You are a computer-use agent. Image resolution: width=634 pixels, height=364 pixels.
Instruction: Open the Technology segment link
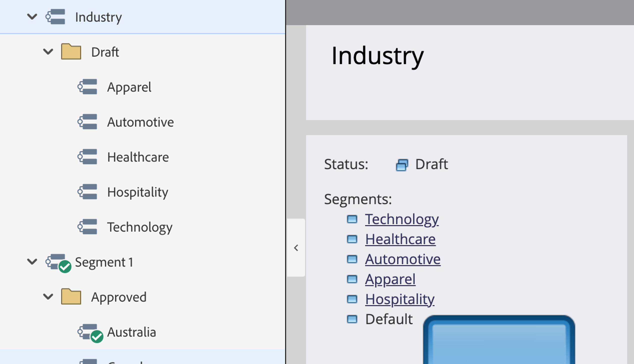(401, 219)
